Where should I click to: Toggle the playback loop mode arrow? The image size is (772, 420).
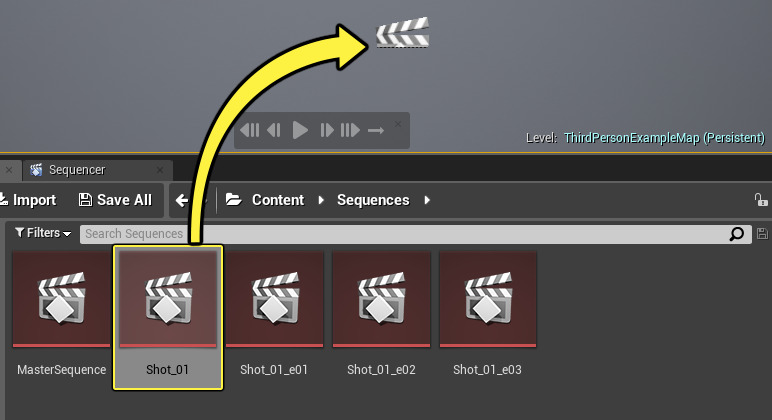tap(376, 130)
